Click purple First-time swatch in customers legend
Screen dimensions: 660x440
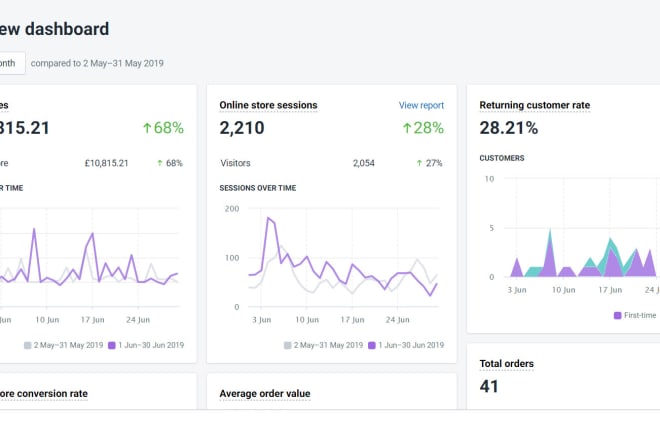coord(617,315)
